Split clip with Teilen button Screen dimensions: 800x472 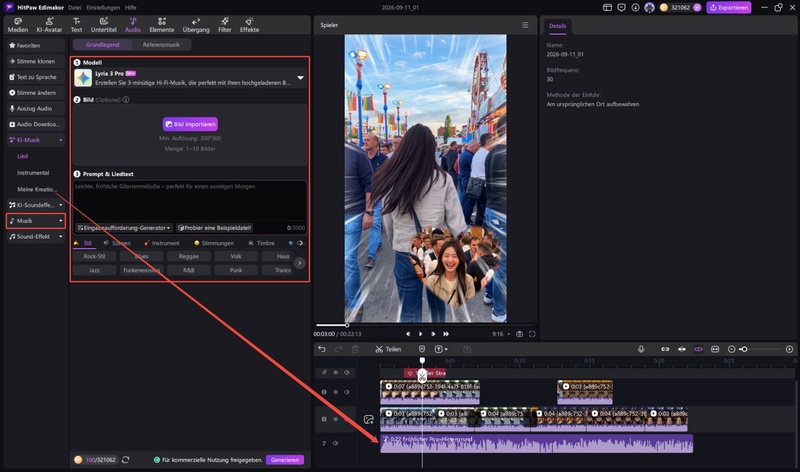(x=388, y=349)
